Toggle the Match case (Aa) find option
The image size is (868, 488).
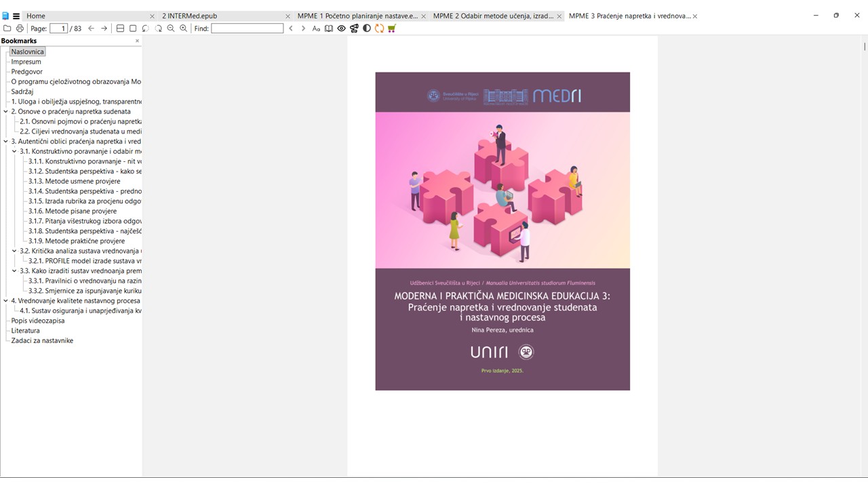pos(316,28)
